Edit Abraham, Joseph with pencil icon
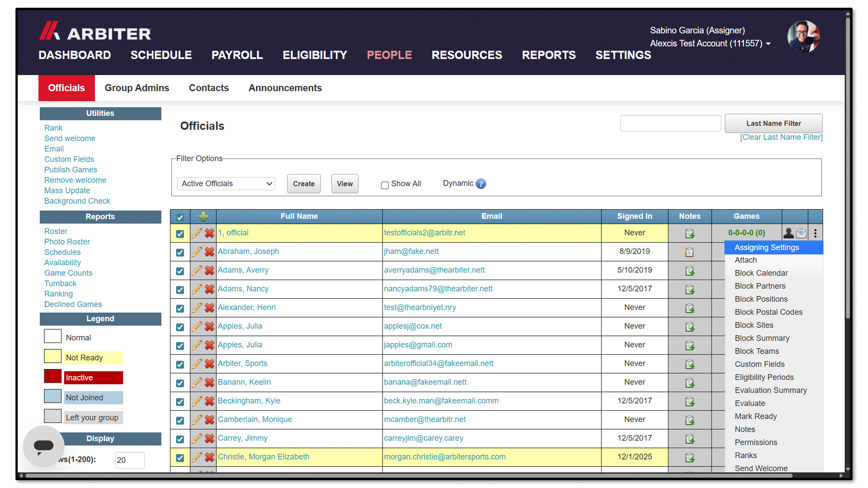The width and height of the screenshot is (868, 488). (197, 252)
